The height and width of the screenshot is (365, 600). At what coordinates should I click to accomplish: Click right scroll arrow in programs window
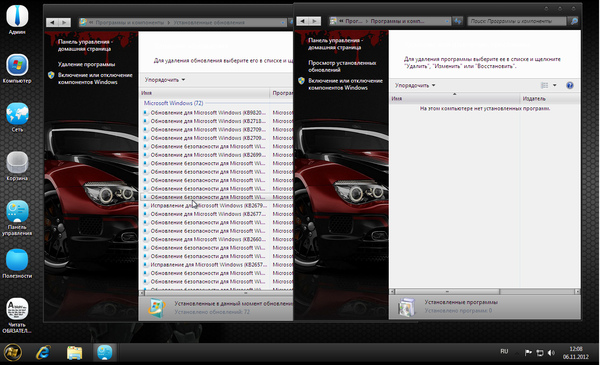577,292
